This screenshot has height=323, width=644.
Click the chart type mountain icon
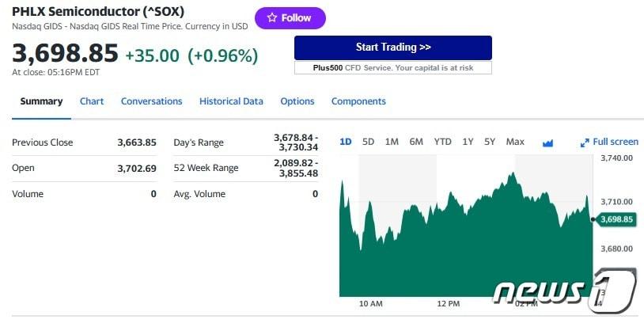coord(547,143)
